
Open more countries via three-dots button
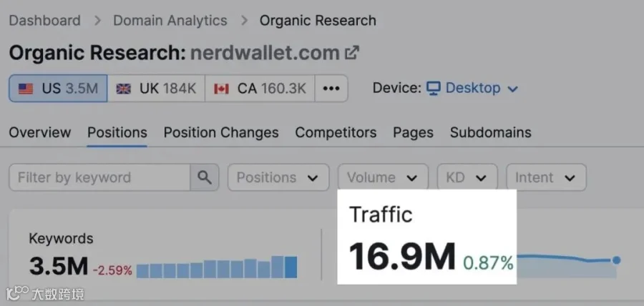click(331, 88)
